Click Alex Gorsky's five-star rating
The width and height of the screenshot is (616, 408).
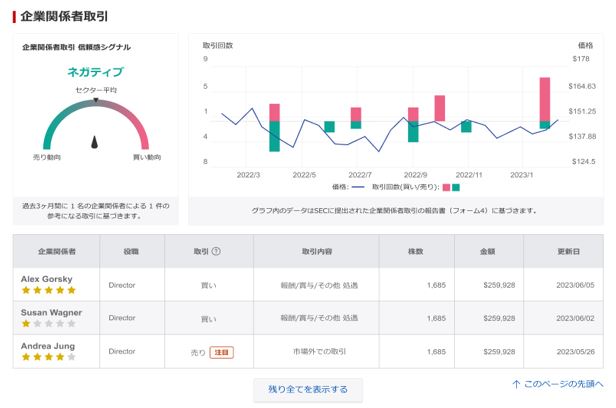tap(48, 290)
